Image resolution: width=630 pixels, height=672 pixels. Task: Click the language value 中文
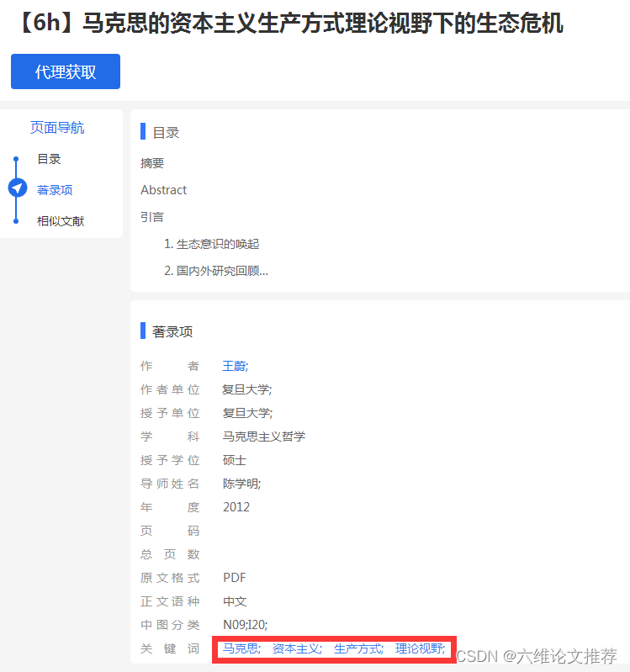tap(235, 601)
